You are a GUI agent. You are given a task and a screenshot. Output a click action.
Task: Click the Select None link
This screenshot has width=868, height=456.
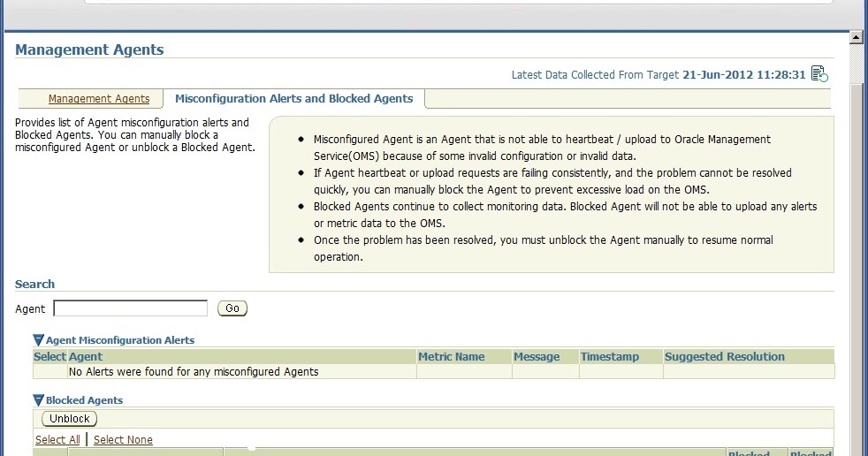coord(123,439)
